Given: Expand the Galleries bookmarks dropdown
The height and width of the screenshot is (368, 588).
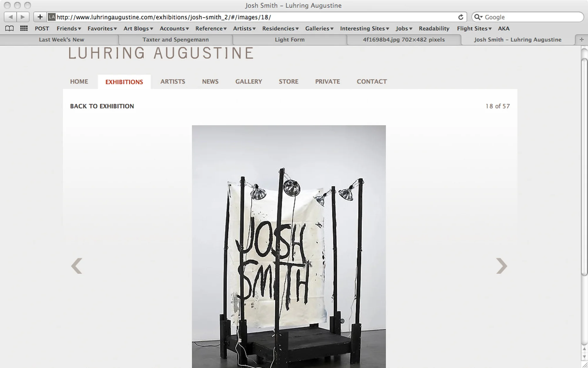Looking at the screenshot, I should [319, 29].
